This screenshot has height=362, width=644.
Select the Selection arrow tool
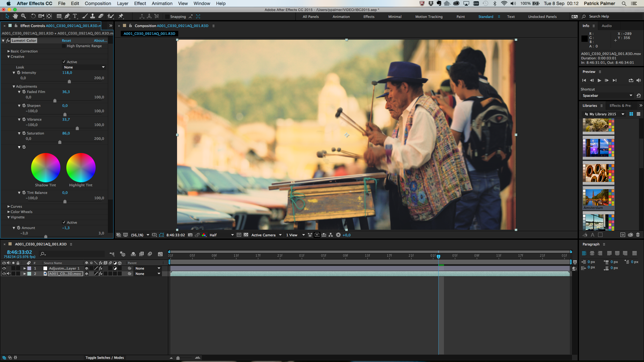coord(7,16)
